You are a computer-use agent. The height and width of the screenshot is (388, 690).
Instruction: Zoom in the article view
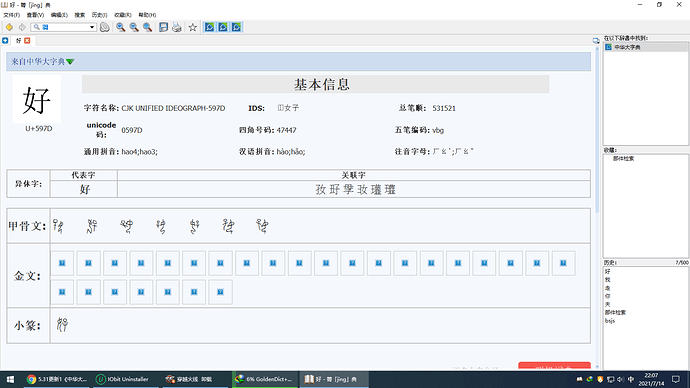[x=121, y=27]
